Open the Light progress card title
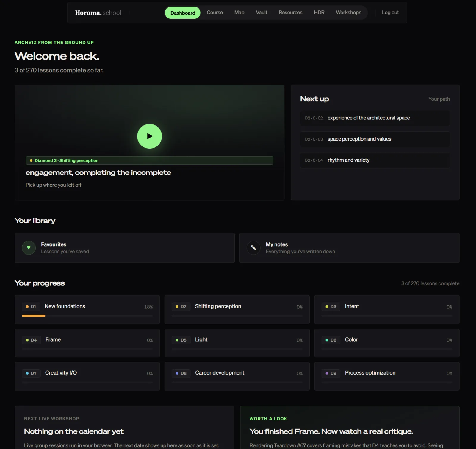This screenshot has width=476, height=449. pyautogui.click(x=201, y=340)
